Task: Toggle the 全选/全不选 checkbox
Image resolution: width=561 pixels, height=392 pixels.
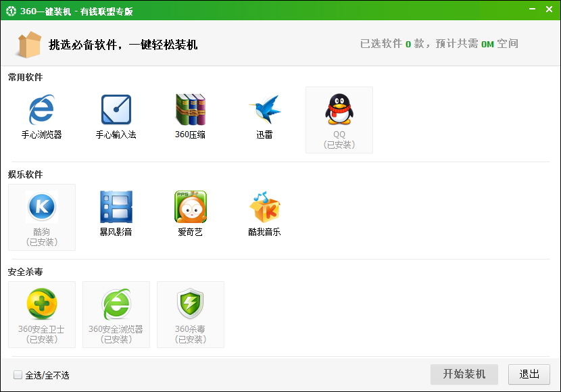Action: (x=18, y=374)
